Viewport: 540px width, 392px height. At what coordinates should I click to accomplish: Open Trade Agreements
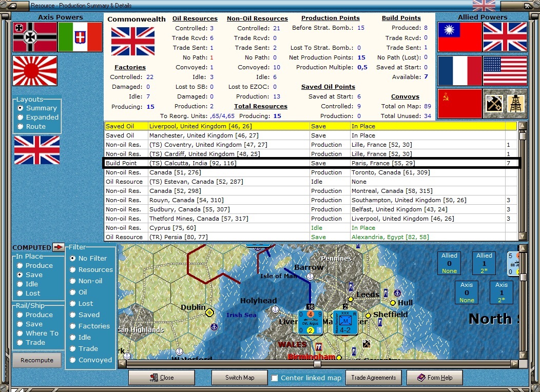(x=373, y=378)
